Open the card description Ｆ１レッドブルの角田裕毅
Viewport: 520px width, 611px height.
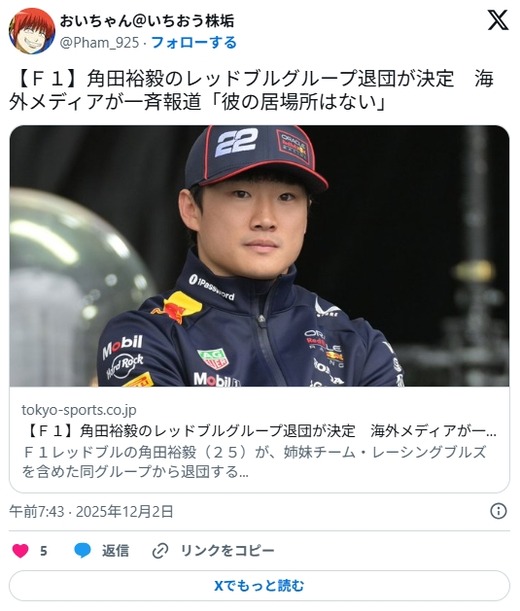tap(254, 462)
